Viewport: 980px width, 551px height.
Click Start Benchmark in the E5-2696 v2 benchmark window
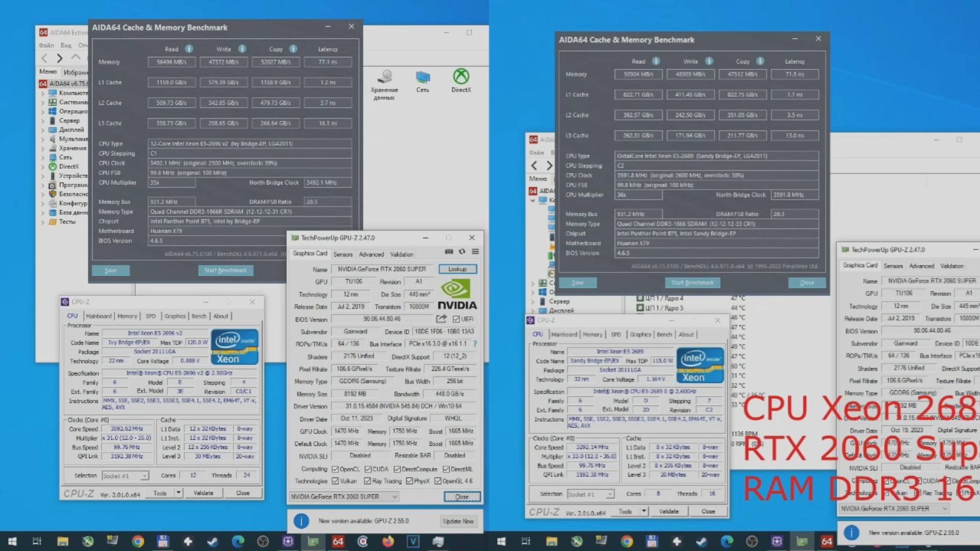click(225, 270)
